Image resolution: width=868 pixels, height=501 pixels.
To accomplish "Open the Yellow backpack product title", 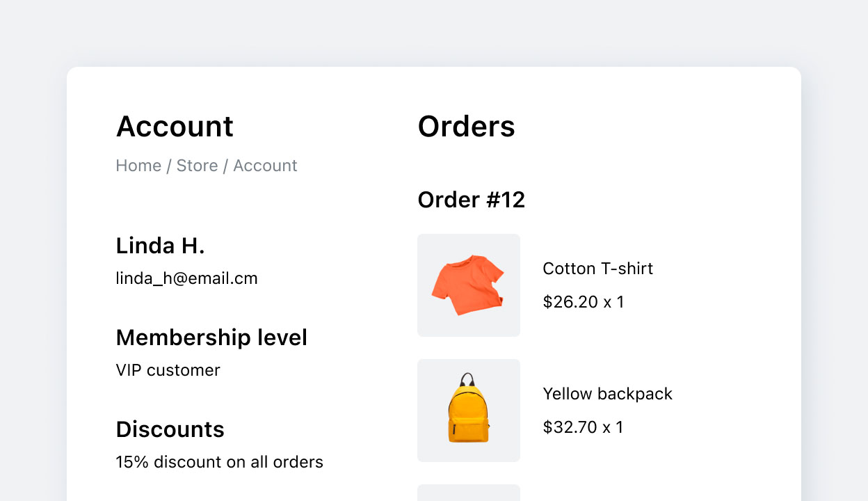I will tap(607, 394).
